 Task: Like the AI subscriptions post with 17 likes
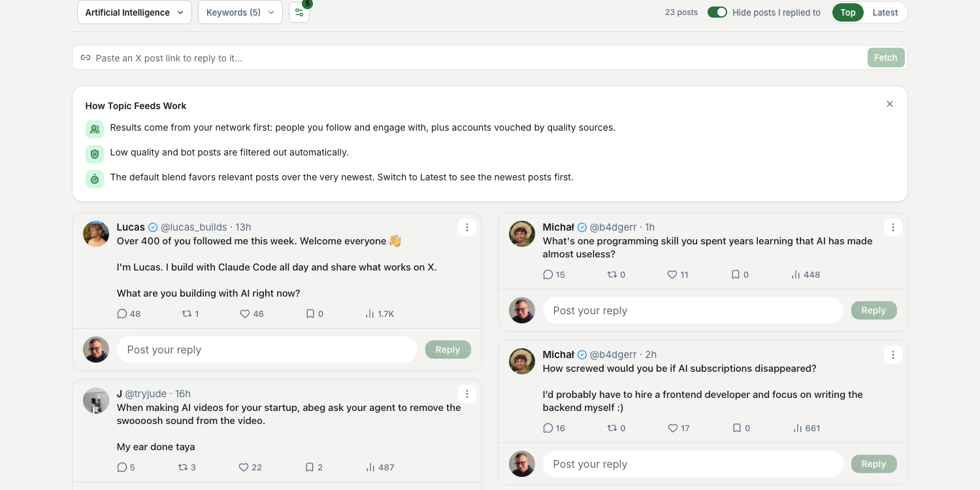[673, 428]
